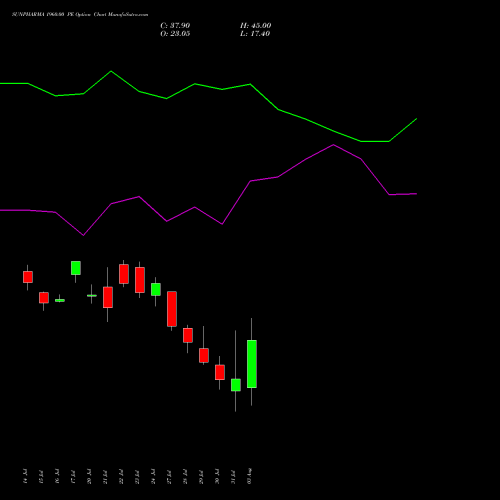Click the red candle above 22 Jul
500x500 pixels.
tap(124, 274)
